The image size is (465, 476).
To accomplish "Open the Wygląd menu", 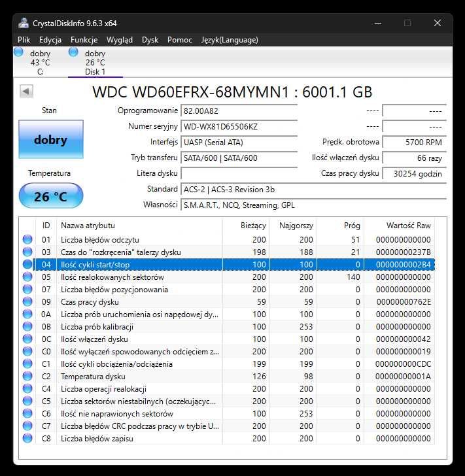I will (x=120, y=40).
